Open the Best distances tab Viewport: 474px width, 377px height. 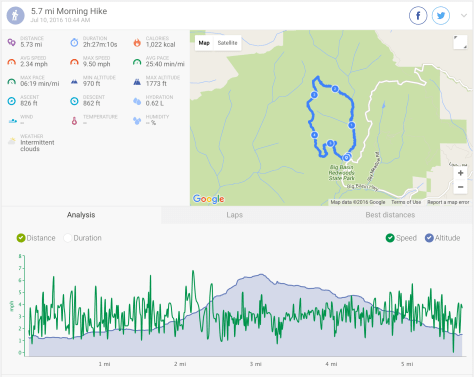point(390,215)
